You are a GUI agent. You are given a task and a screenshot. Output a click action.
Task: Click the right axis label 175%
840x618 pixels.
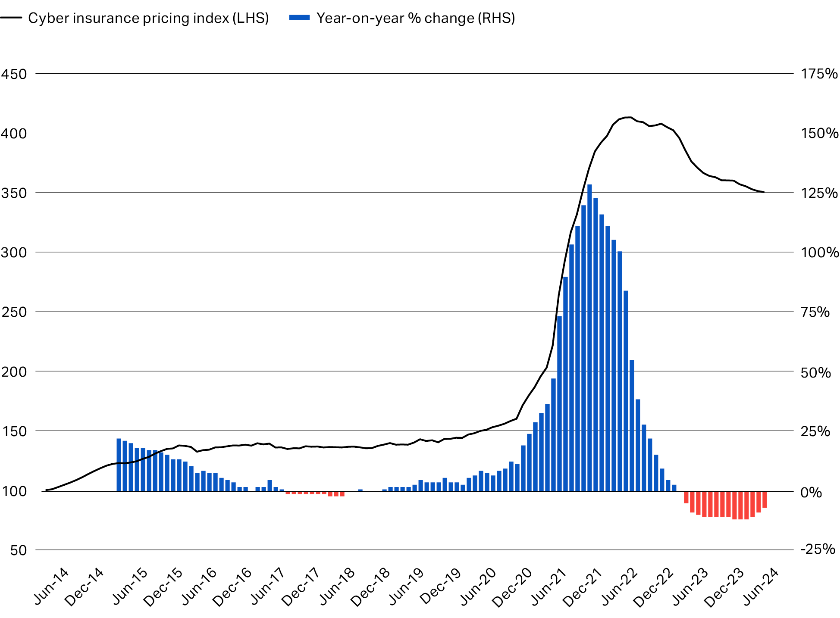[819, 74]
